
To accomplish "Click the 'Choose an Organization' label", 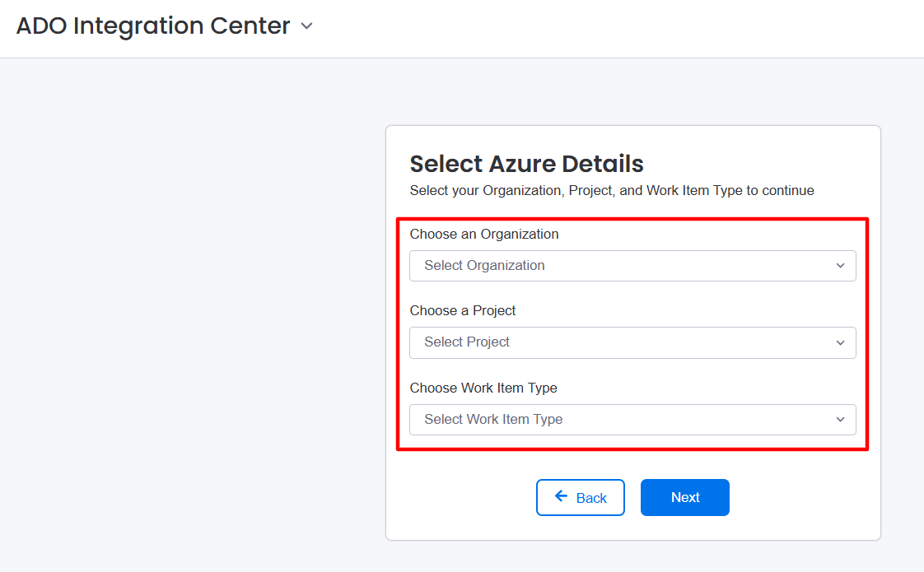I will pyautogui.click(x=483, y=234).
